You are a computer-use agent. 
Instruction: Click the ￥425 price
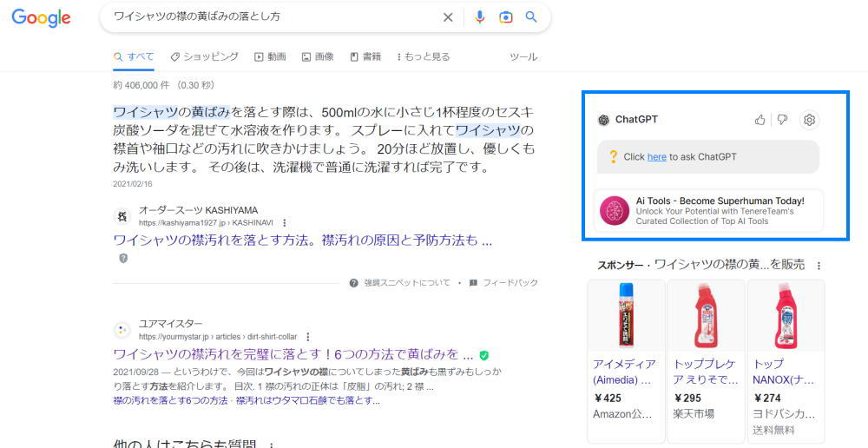(x=607, y=399)
